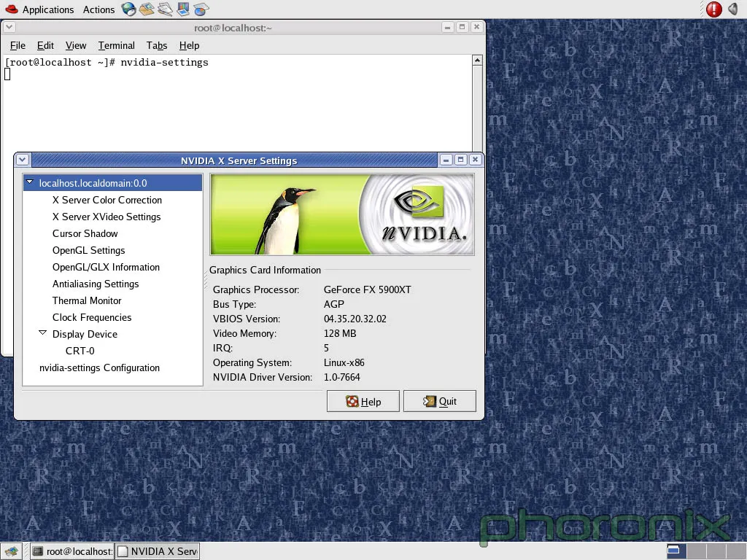Open Antialiasing Settings
The height and width of the screenshot is (560, 747).
(x=96, y=284)
